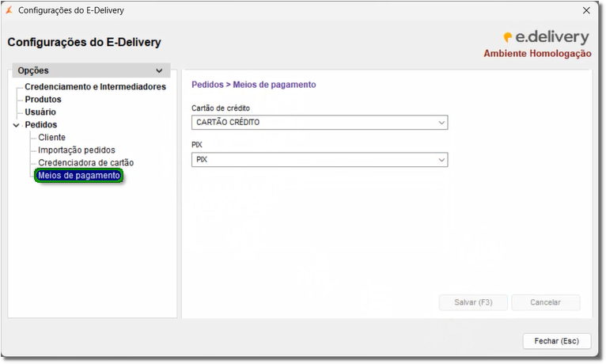Image resolution: width=606 pixels, height=364 pixels.
Task: Collapse the Opções panel using its chevron
Action: click(x=160, y=71)
